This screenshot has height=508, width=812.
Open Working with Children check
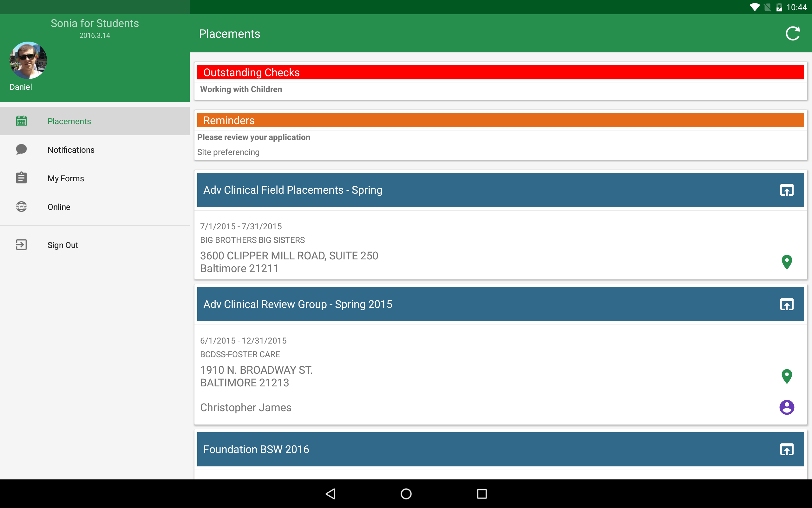[x=241, y=89]
